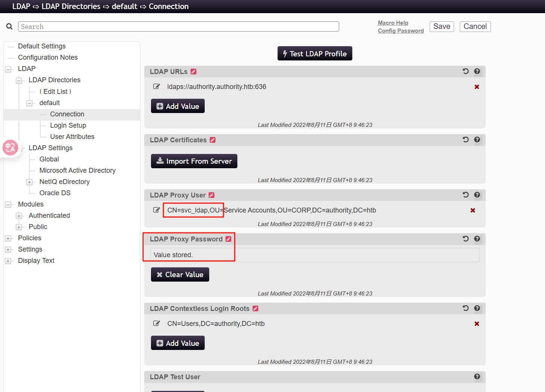Click the search magnifier icon

[9, 26]
